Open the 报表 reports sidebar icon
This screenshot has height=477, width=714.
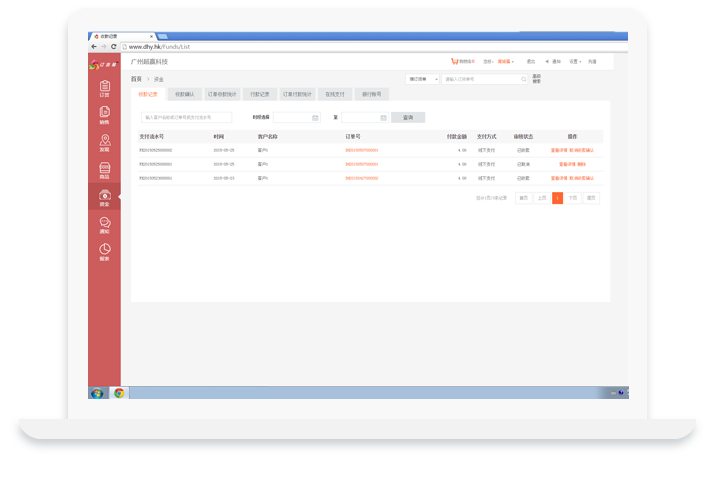pyautogui.click(x=104, y=252)
